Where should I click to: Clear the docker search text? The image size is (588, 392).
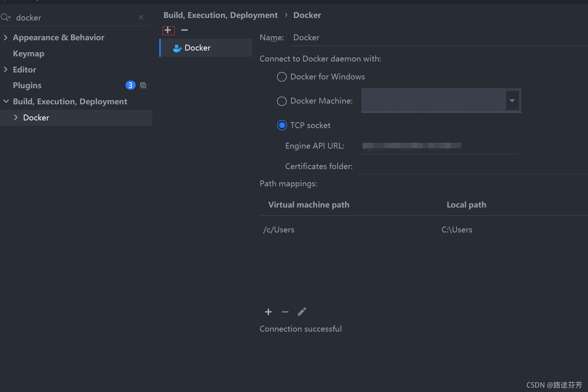click(x=141, y=17)
